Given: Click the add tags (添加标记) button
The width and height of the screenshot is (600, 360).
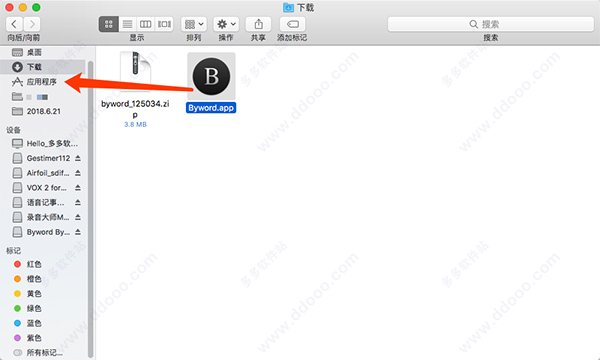Looking at the screenshot, I should click(x=293, y=24).
